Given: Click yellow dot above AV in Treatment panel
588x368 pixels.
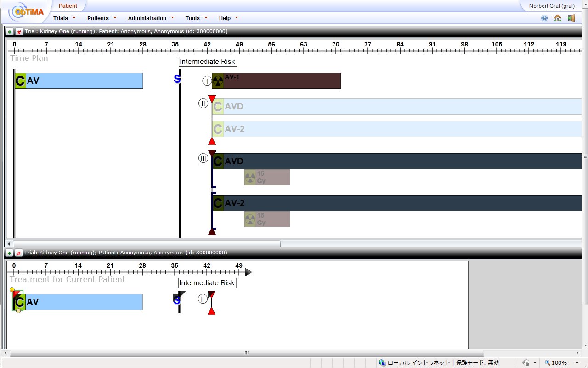Looking at the screenshot, I should point(12,290).
